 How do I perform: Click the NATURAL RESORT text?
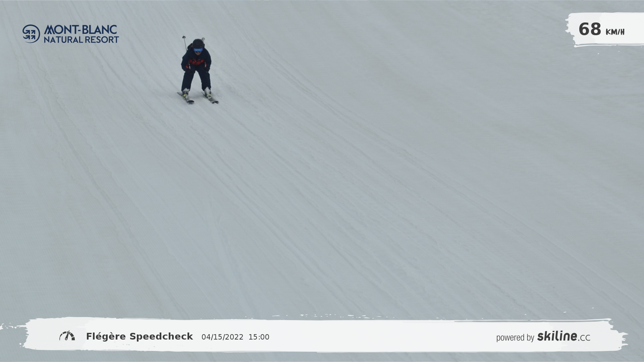click(x=81, y=40)
